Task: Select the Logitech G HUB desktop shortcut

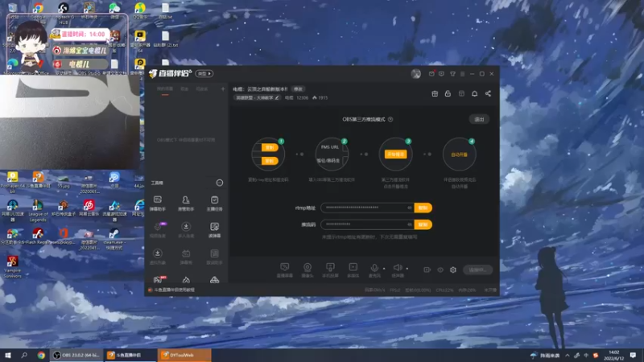Action: coord(64,13)
